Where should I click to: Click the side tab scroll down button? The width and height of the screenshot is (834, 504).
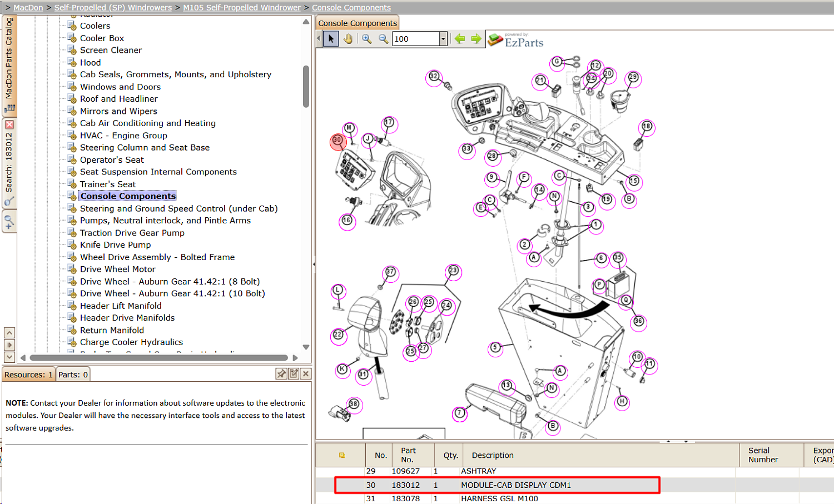9,357
